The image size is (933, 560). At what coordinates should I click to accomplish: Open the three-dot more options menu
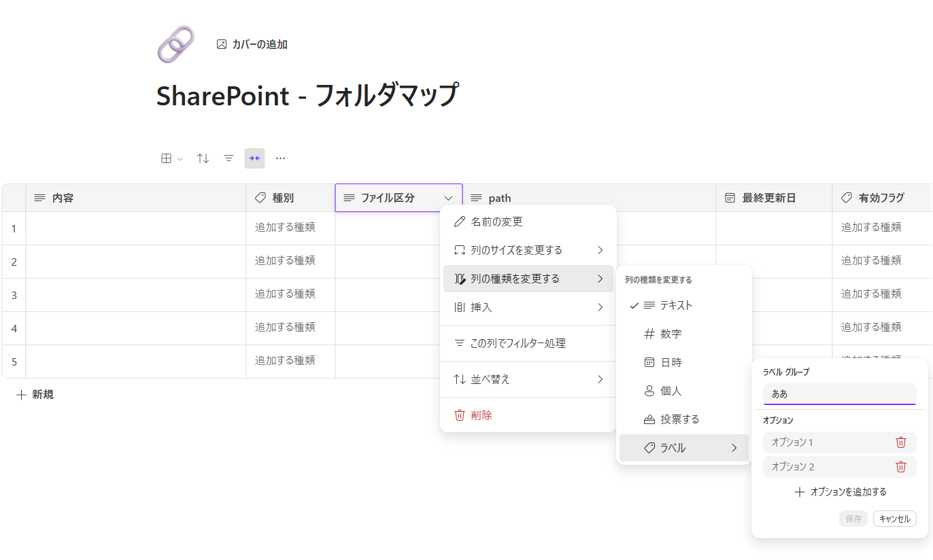[280, 158]
